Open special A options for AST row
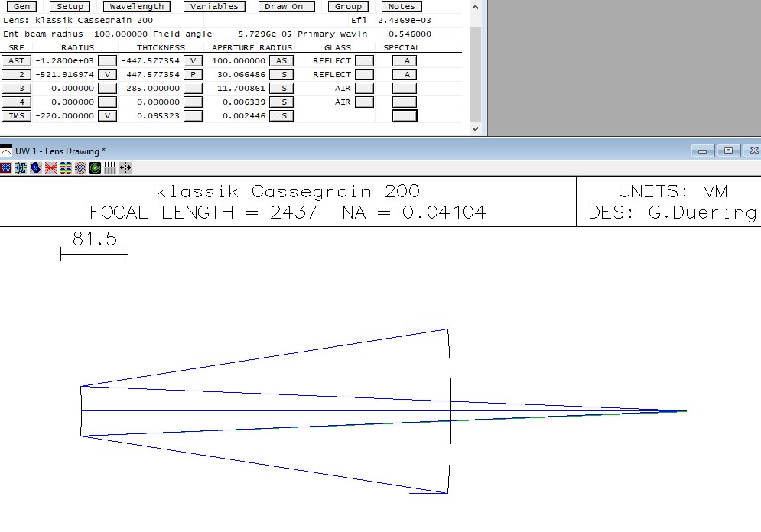This screenshot has height=532, width=761. (405, 60)
